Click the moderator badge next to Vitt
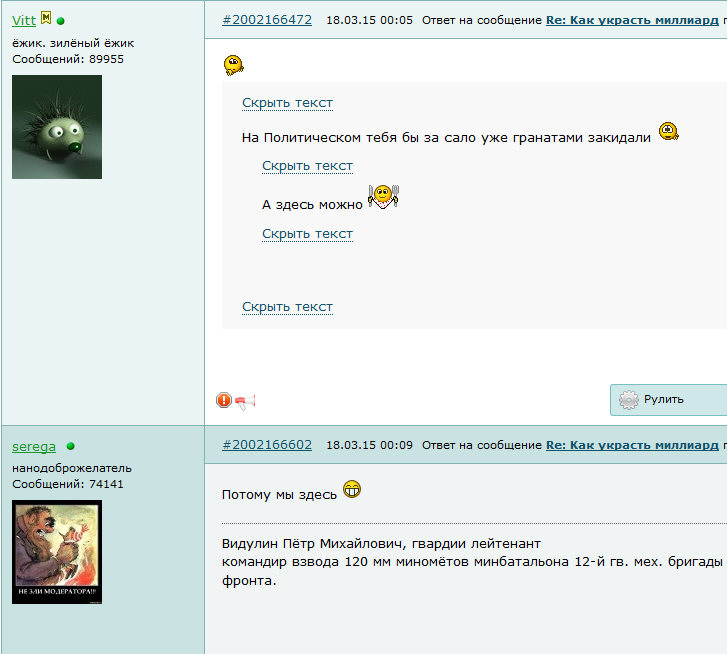This screenshot has width=727, height=654. pyautogui.click(x=46, y=18)
